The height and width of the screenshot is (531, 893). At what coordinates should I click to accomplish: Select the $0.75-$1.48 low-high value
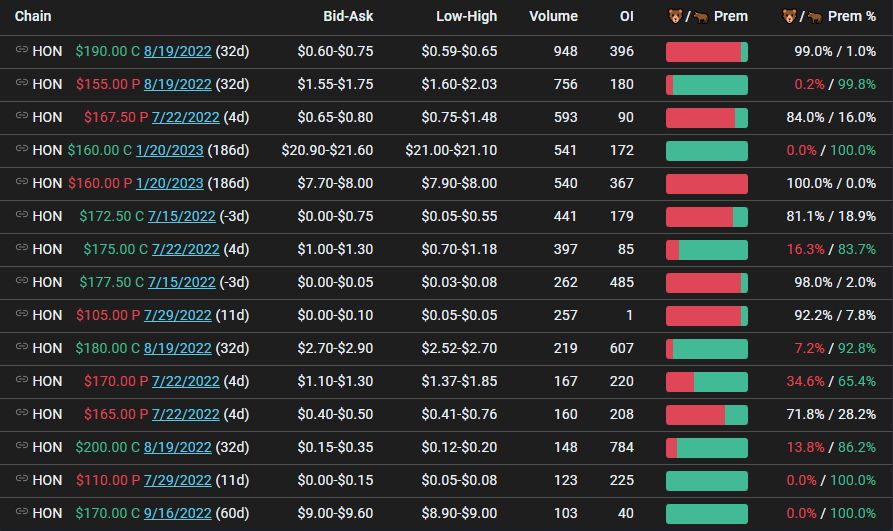(459, 117)
